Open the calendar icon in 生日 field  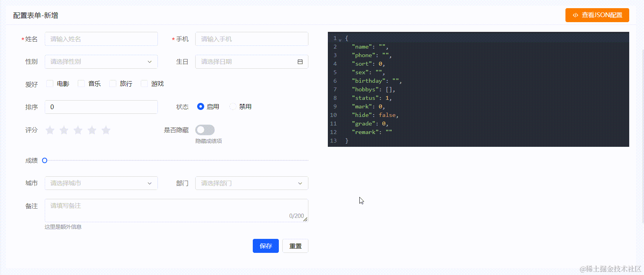click(x=300, y=62)
